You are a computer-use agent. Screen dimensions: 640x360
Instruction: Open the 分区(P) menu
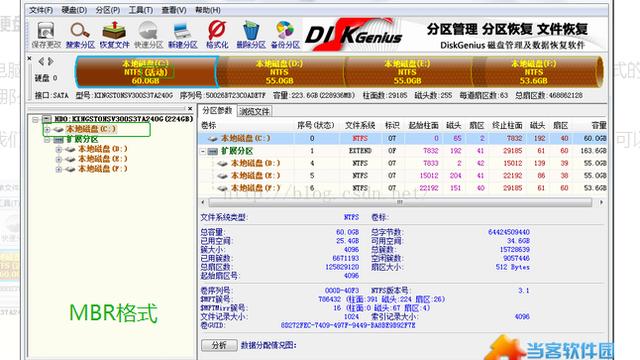(x=108, y=10)
